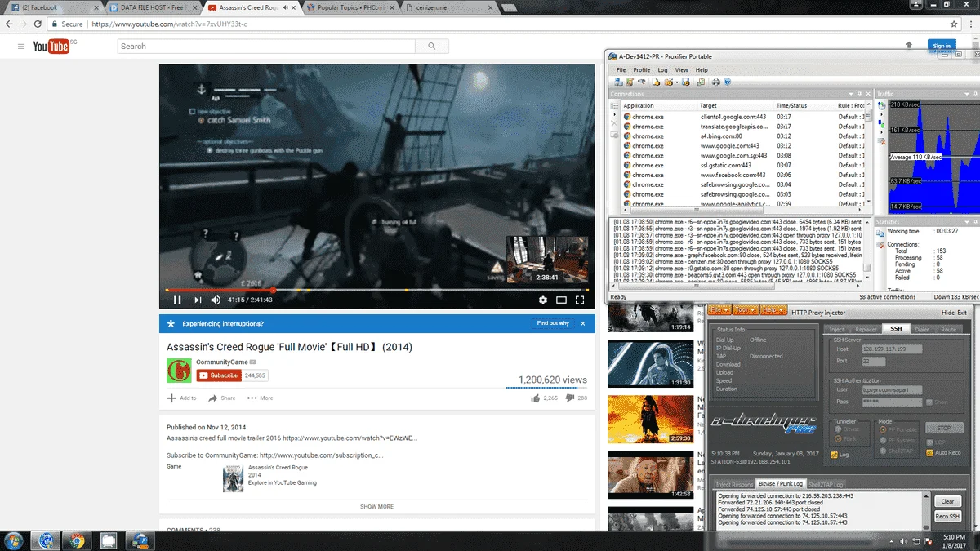Image resolution: width=980 pixels, height=551 pixels.
Task: Click the STOP button in HTTP Proxy Injector
Action: (x=944, y=428)
